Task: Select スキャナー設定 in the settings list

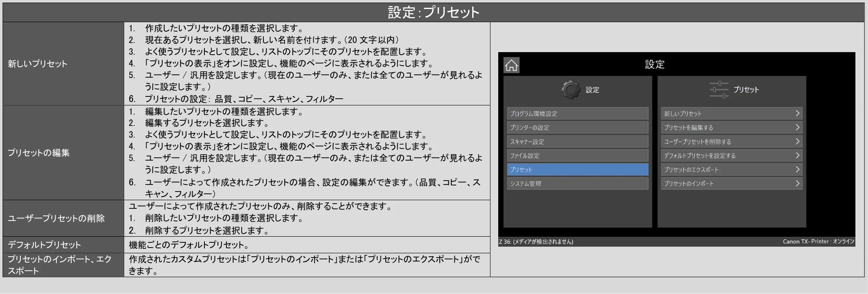Action: click(x=578, y=142)
